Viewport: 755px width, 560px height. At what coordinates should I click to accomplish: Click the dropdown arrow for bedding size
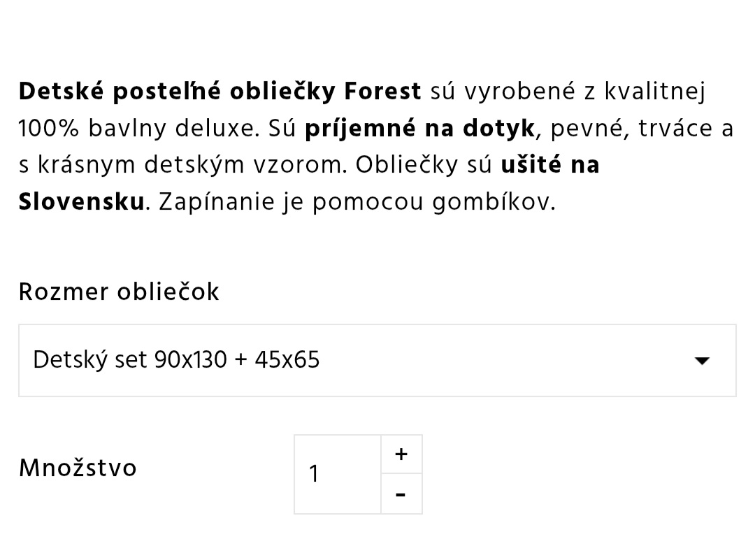(701, 361)
